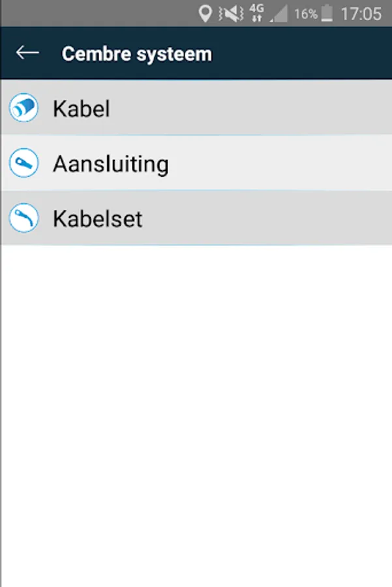The width and height of the screenshot is (392, 587).
Task: Tap the cable roll icon beside Kabel
Action: point(24,108)
